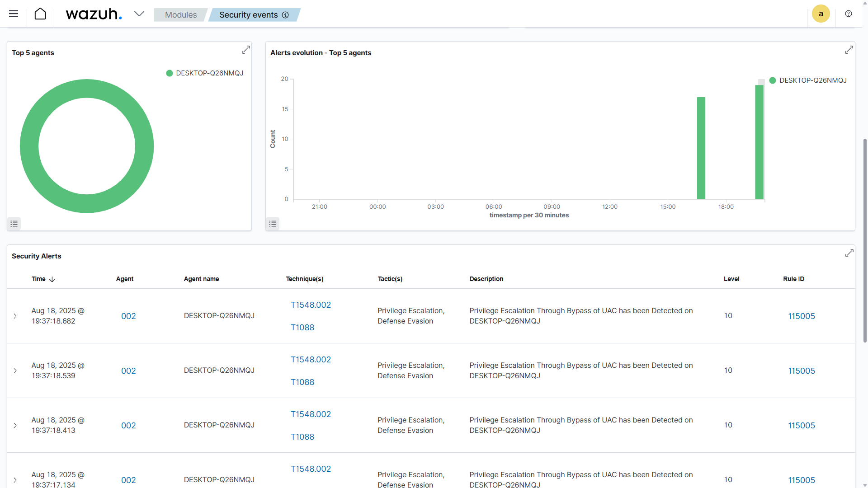This screenshot has width=868, height=488.
Task: Click scrollbar down arrow at bottom right
Action: pos(865,484)
